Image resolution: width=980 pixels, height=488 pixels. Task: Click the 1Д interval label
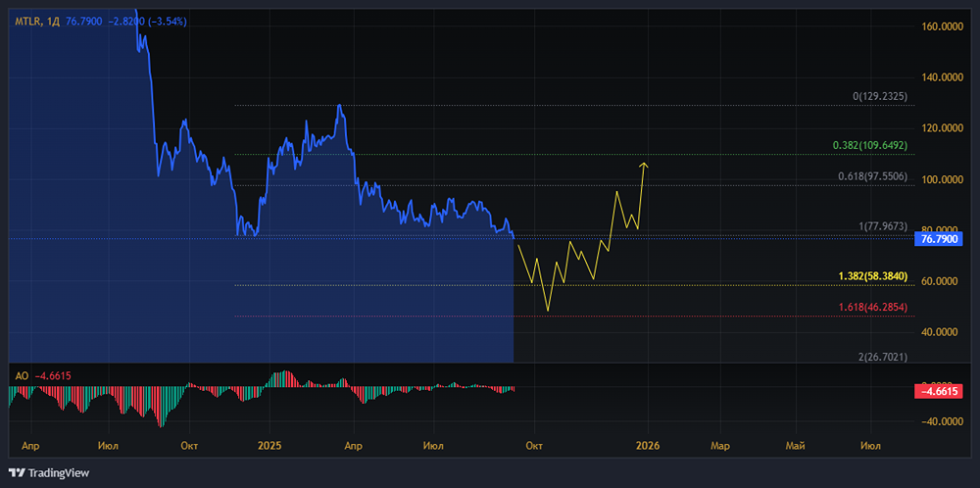pos(54,22)
